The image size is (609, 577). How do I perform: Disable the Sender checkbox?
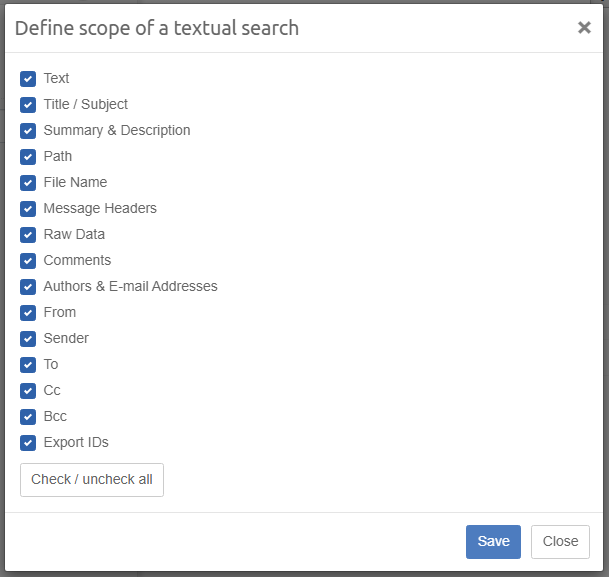[x=28, y=339]
